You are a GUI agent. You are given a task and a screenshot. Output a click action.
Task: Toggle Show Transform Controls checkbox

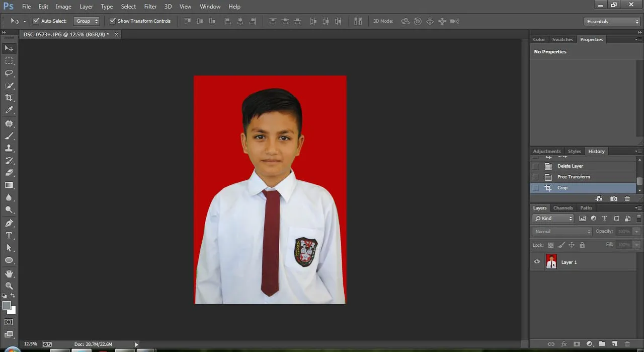click(113, 21)
